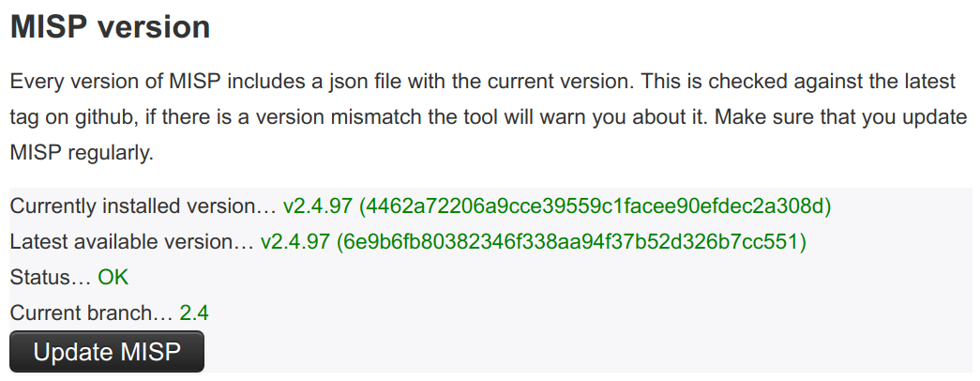
Task: Select the installed commit hash starting 4462a72
Action: 596,206
